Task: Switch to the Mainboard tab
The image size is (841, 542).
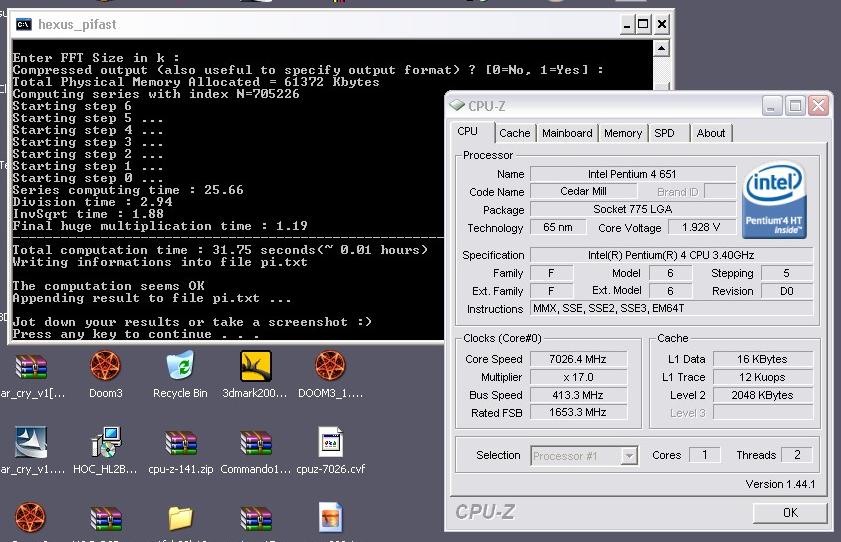Action: (567, 133)
